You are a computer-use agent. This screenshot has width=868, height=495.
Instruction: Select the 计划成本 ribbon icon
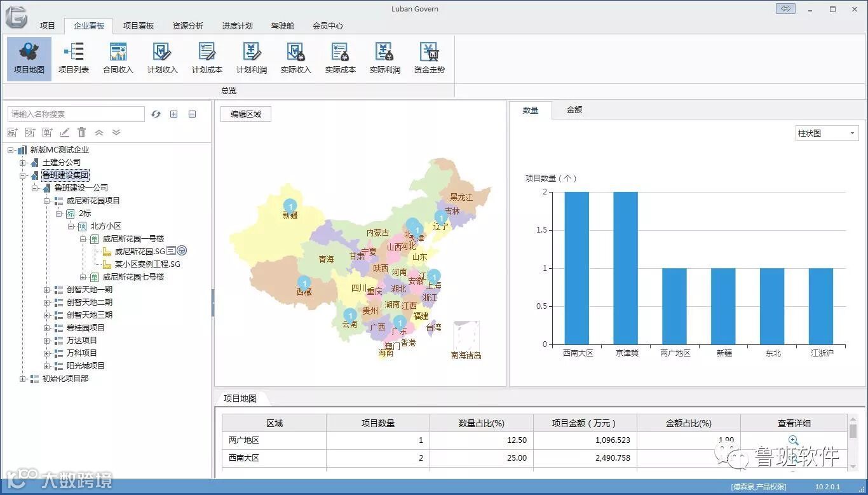pos(207,58)
